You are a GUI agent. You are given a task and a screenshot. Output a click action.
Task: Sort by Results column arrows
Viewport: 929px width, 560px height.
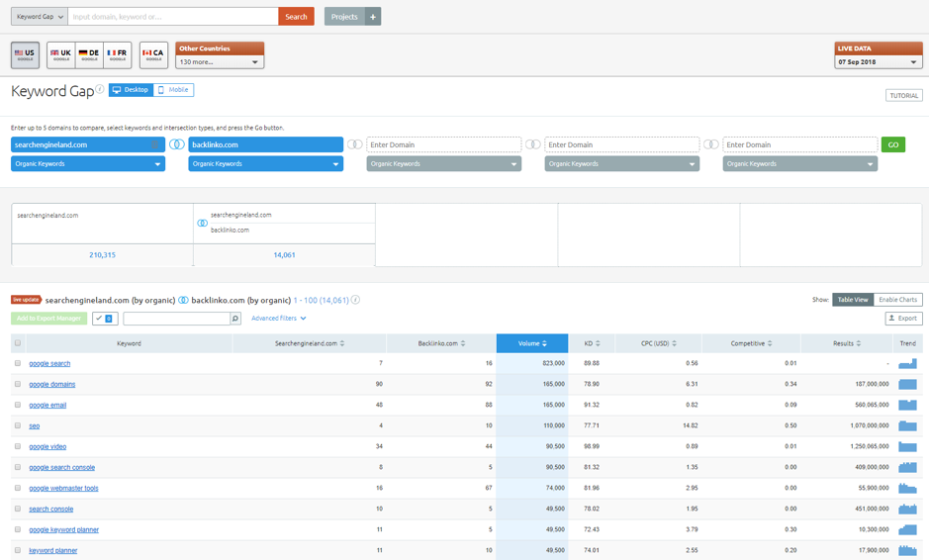pos(859,343)
